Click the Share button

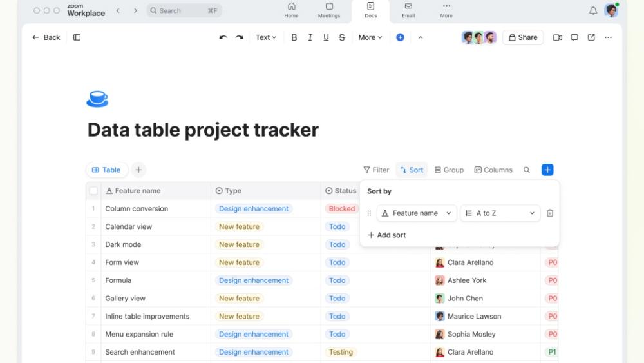coord(523,37)
